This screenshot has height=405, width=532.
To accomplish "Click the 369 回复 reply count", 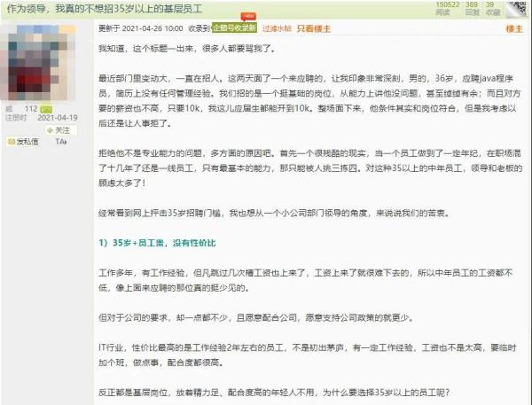I will pyautogui.click(x=472, y=9).
